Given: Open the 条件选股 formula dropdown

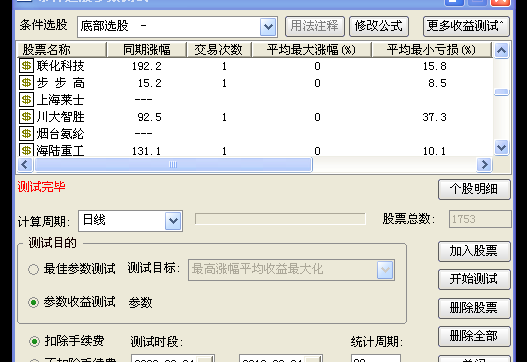Looking at the screenshot, I should tap(268, 27).
